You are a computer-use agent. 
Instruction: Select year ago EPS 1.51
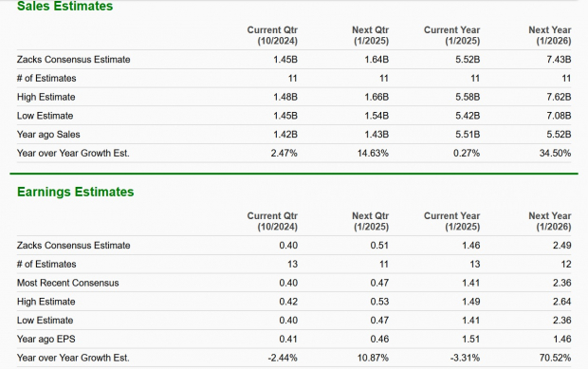[470, 339]
